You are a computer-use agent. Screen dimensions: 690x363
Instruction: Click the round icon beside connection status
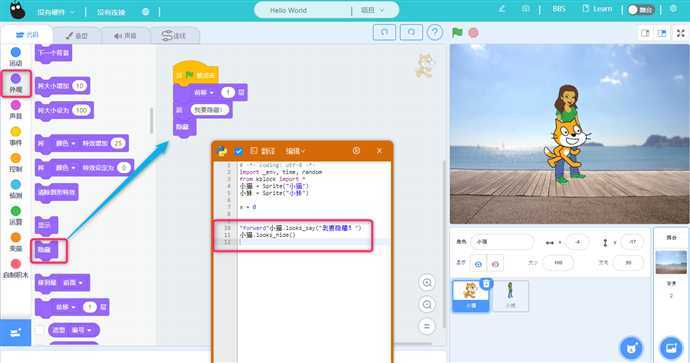pyautogui.click(x=146, y=12)
